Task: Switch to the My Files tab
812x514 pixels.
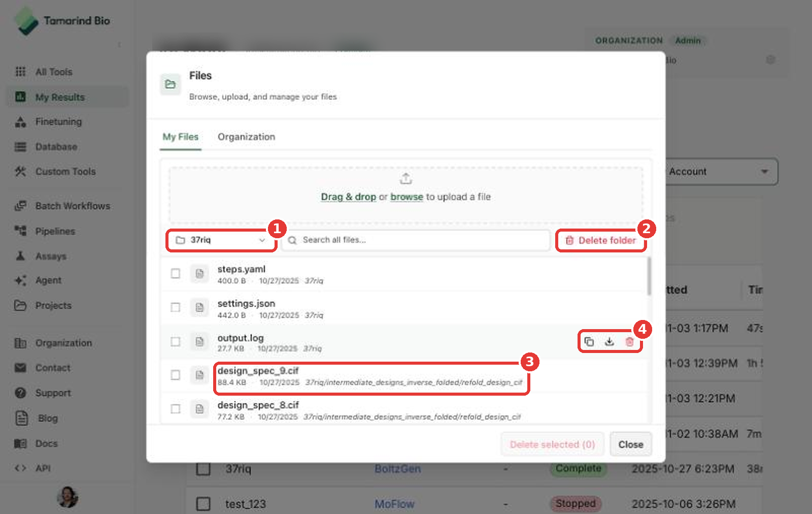Action: [181, 137]
